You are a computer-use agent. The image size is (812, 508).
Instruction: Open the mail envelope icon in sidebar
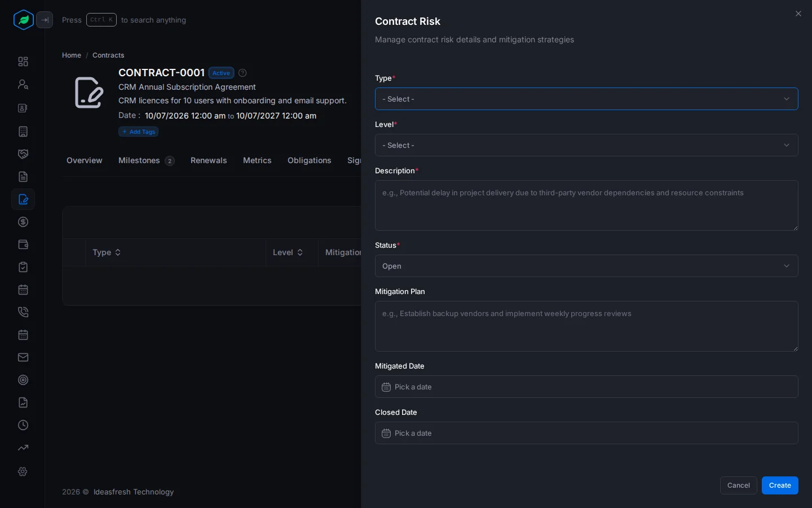pos(23,357)
